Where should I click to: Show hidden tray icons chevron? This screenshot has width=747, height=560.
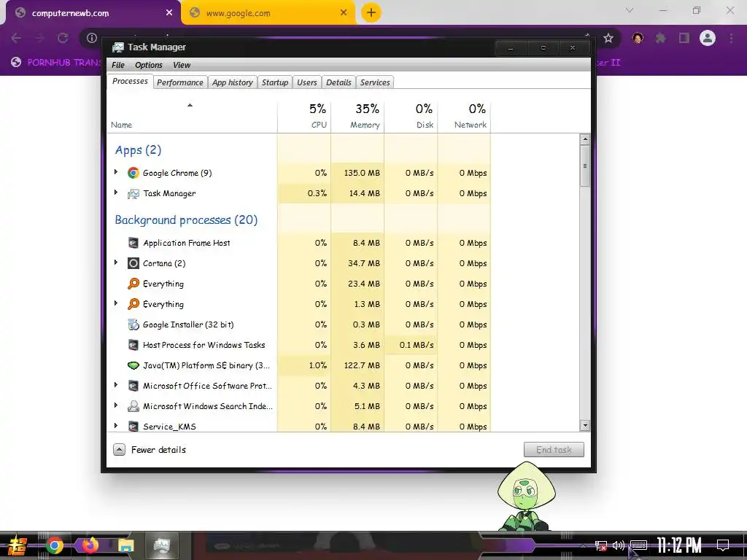click(x=583, y=545)
